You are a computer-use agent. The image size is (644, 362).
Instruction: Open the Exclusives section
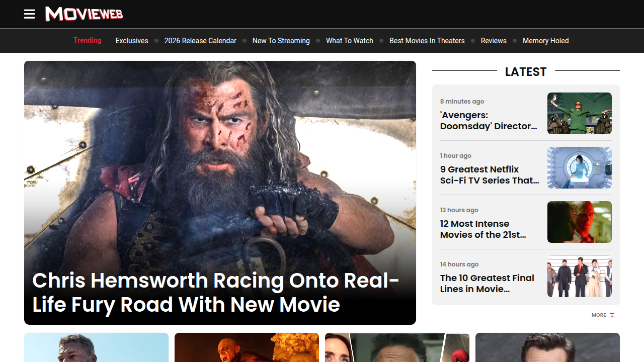(x=132, y=41)
